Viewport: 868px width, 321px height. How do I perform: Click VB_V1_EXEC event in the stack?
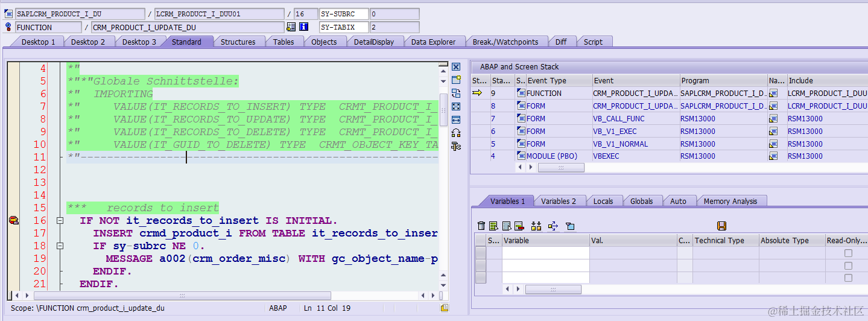(x=615, y=132)
